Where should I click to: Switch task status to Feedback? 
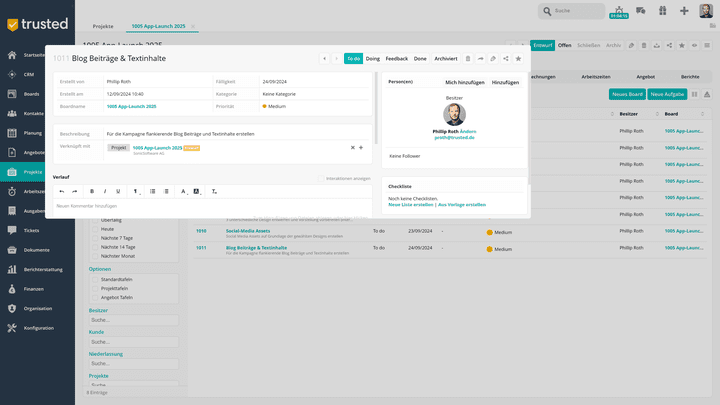click(396, 59)
